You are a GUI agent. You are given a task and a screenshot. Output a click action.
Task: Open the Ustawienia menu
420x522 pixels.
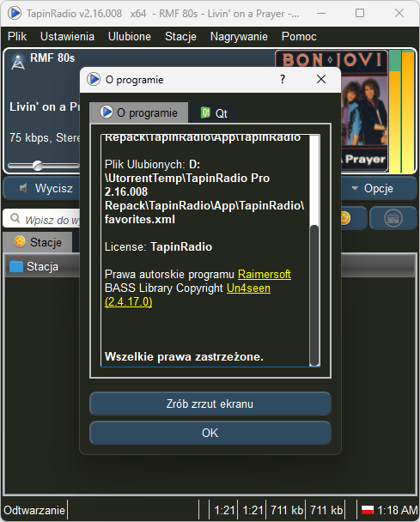click(67, 36)
